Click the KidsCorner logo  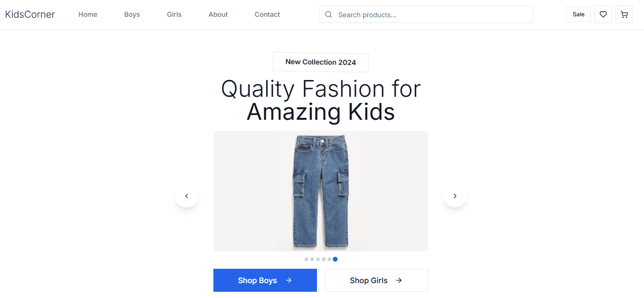(30, 14)
